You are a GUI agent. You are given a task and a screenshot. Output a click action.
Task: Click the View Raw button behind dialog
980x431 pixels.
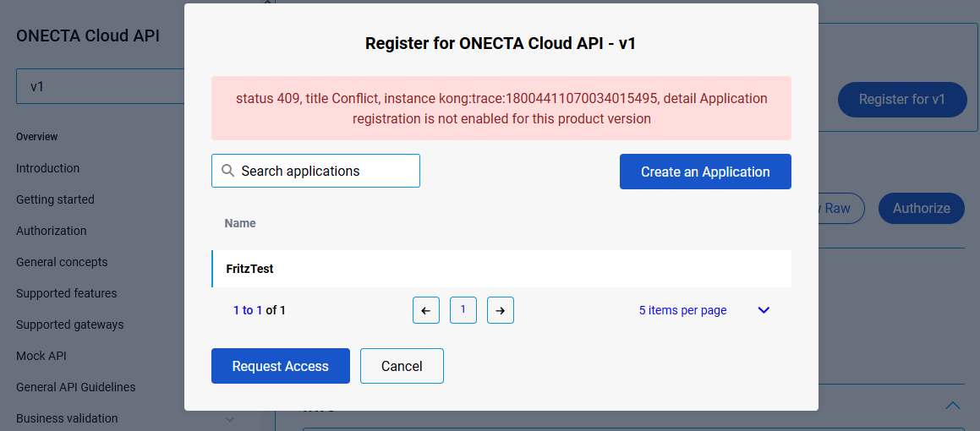click(x=840, y=208)
